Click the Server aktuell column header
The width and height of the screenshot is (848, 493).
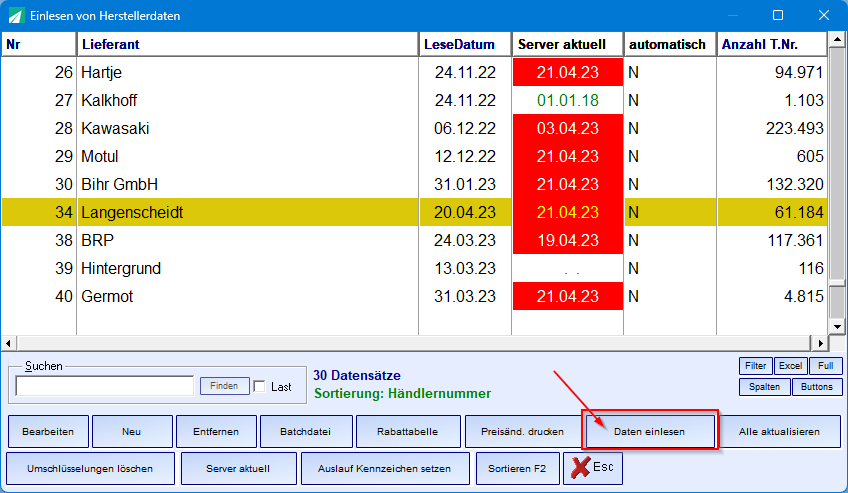(x=568, y=44)
